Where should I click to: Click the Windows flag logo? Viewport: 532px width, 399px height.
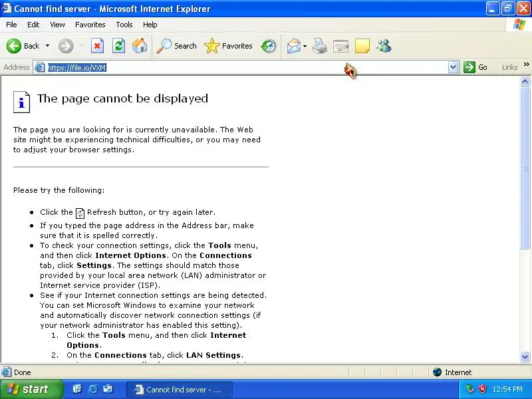click(519, 25)
